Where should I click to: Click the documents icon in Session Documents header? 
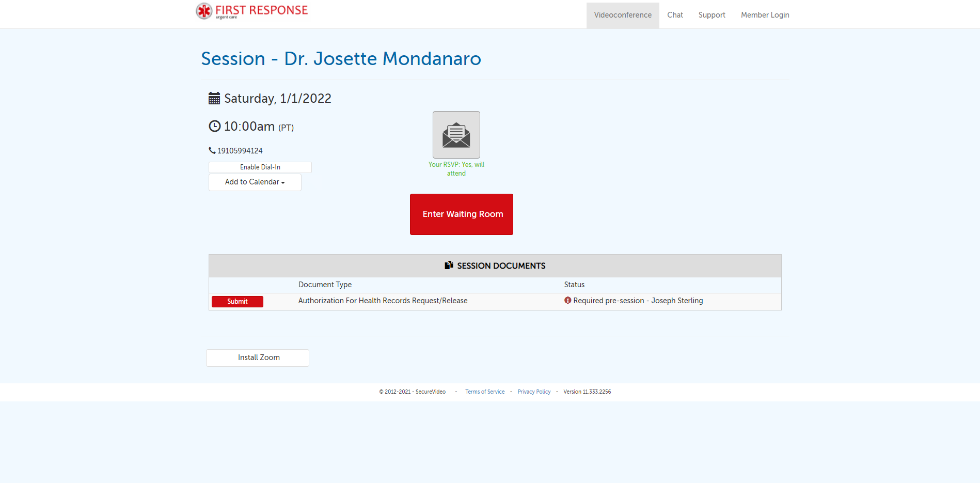pyautogui.click(x=449, y=265)
